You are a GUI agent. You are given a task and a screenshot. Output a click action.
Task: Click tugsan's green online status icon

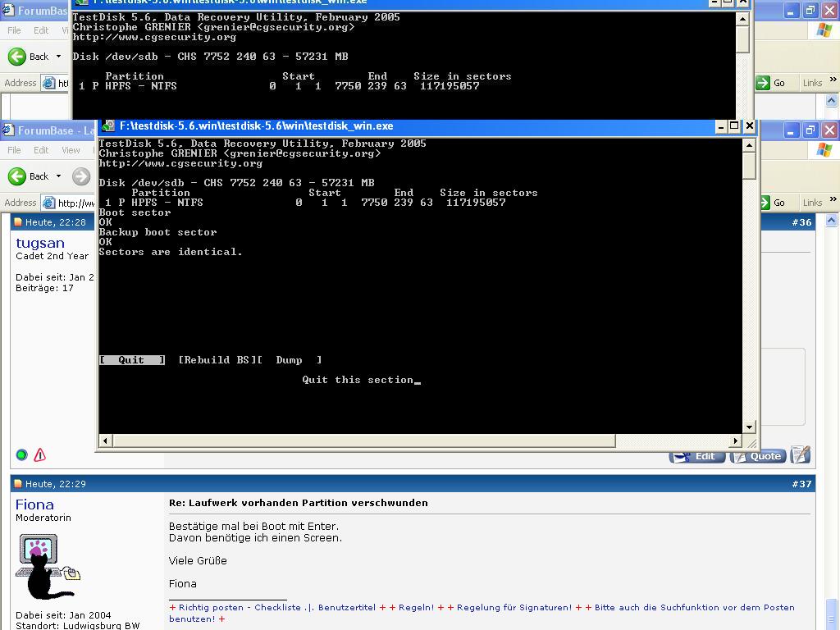coord(21,454)
